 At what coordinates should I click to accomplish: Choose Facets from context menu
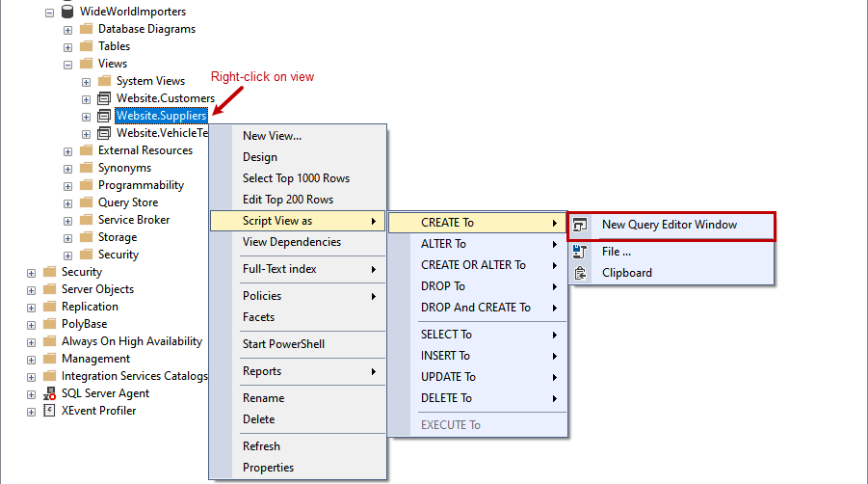[x=298, y=317]
